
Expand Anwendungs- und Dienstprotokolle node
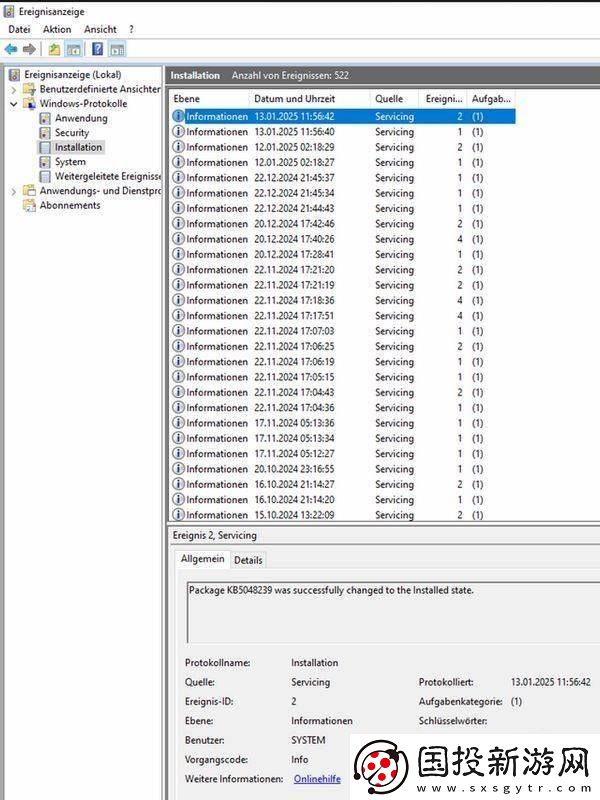(14, 192)
